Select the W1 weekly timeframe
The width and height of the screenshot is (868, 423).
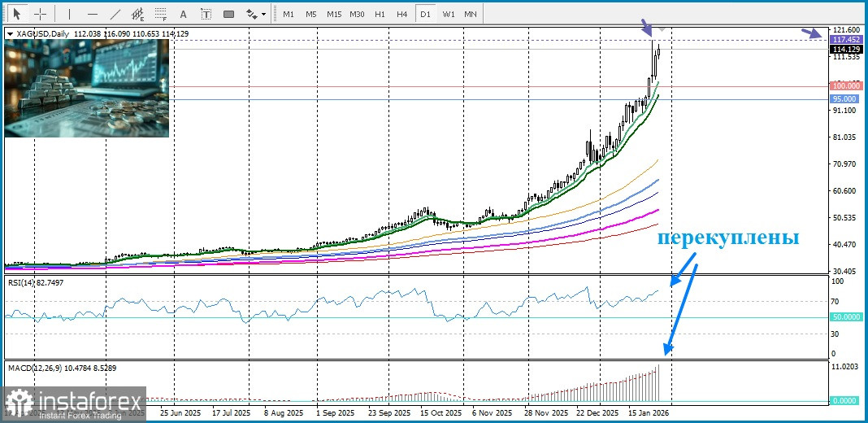click(449, 14)
